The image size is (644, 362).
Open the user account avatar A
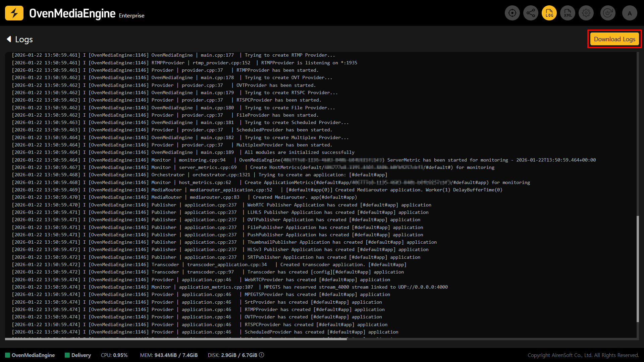point(630,13)
